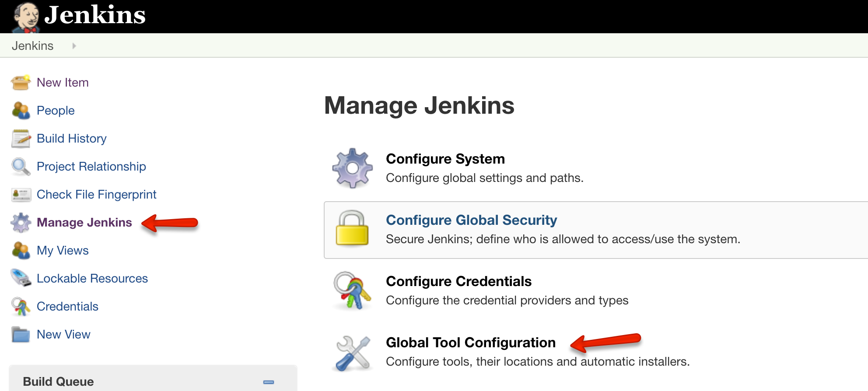868x391 pixels.
Task: Click the 'Secure Jenkins; define who is allowed' description
Action: coord(563,239)
